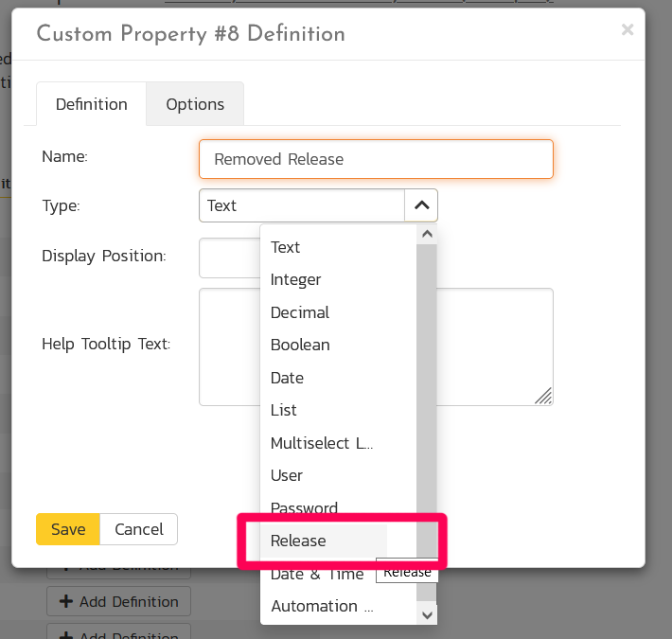The image size is (672, 639).
Task: Collapse the Type dropdown via chevron arrow
Action: tap(421, 205)
